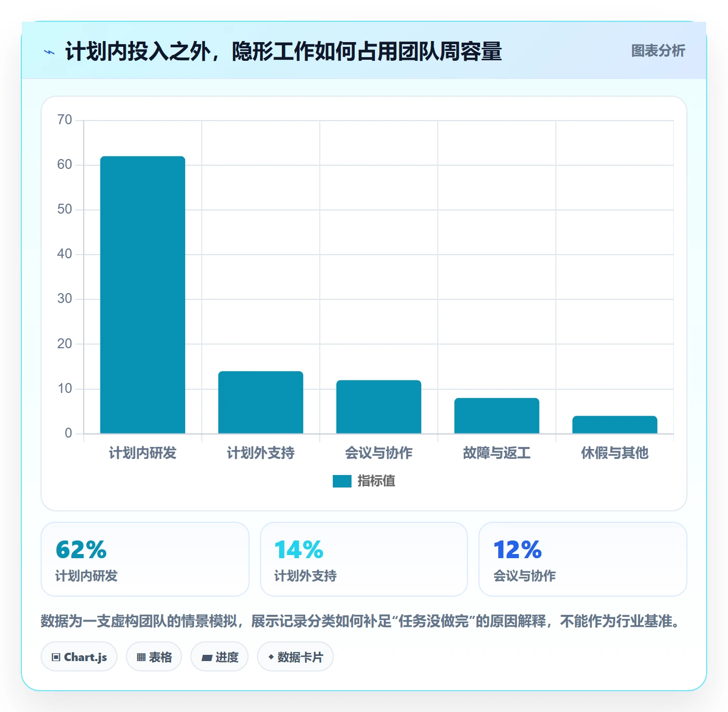Click the 数据卡片 tag chip

click(x=295, y=657)
